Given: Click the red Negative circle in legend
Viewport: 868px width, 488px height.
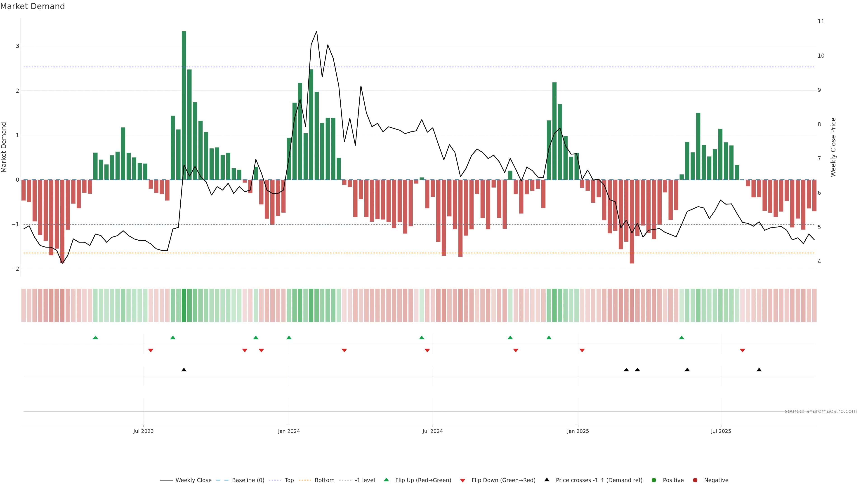Looking at the screenshot, I should 695,480.
